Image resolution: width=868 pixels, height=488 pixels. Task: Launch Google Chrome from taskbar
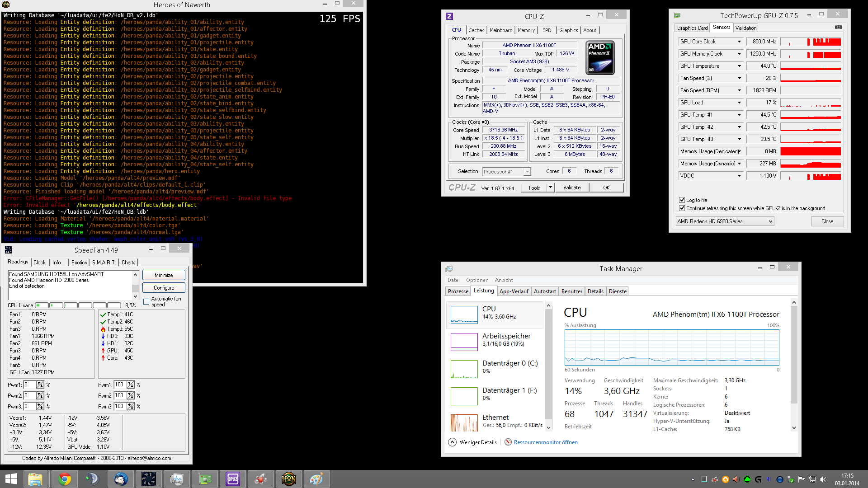(x=64, y=479)
